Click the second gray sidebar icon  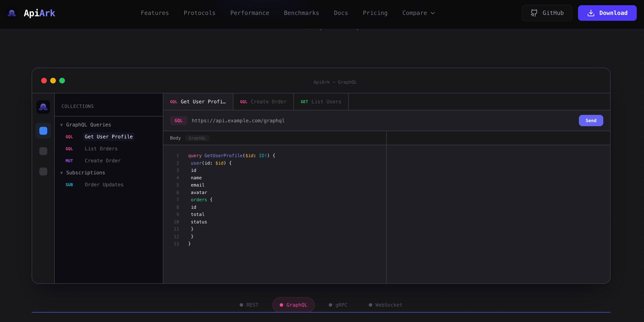point(43,151)
